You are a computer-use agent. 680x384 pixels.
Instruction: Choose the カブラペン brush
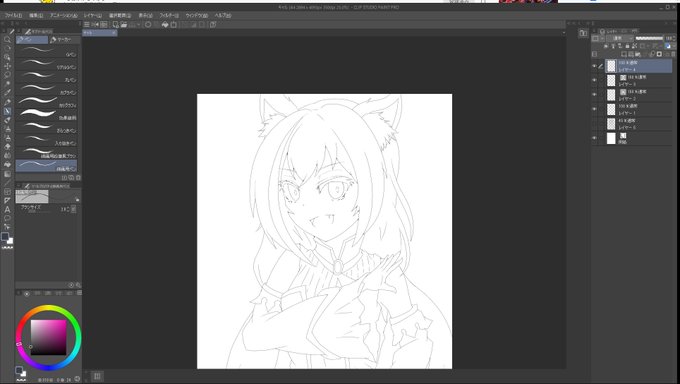pyautogui.click(x=47, y=89)
